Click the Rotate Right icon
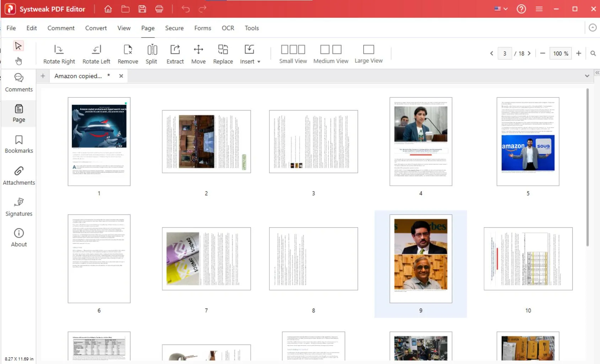 [x=59, y=50]
